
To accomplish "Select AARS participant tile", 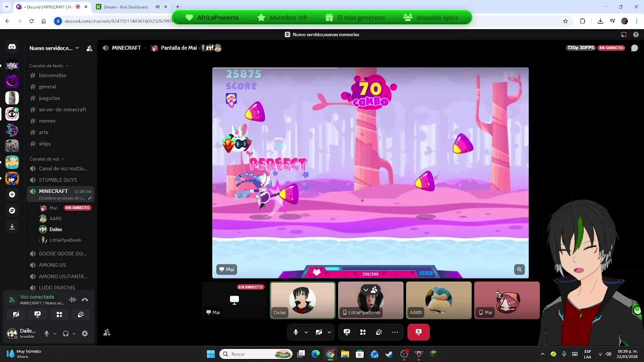I will 439,300.
